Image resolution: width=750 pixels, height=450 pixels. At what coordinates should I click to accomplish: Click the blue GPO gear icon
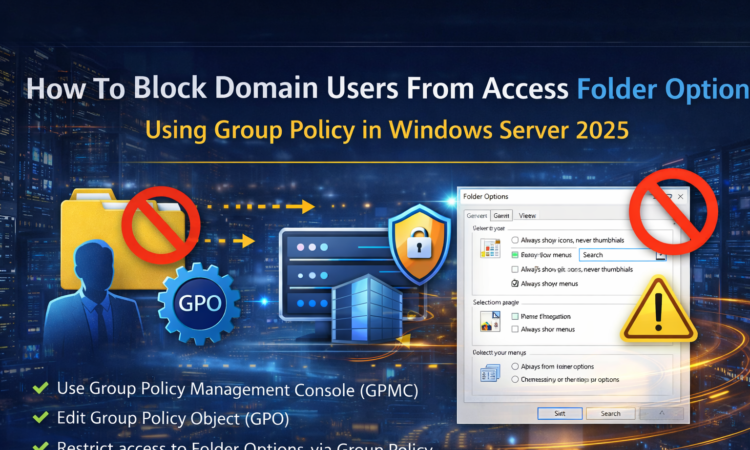click(x=199, y=303)
